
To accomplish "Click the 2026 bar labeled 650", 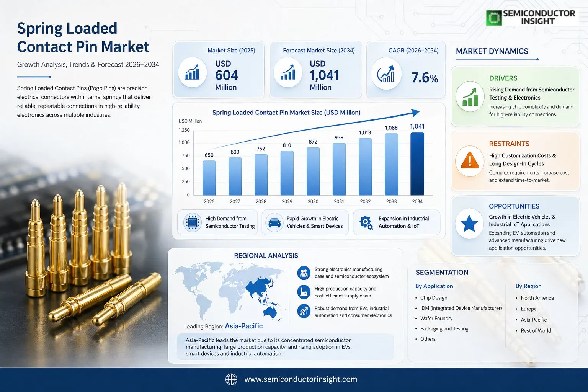I will (x=209, y=178).
